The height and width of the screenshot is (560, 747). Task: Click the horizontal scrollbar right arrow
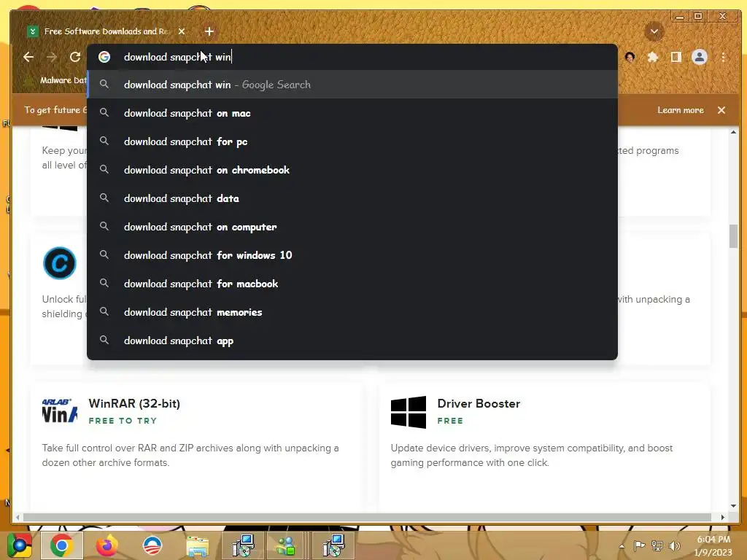tap(723, 517)
